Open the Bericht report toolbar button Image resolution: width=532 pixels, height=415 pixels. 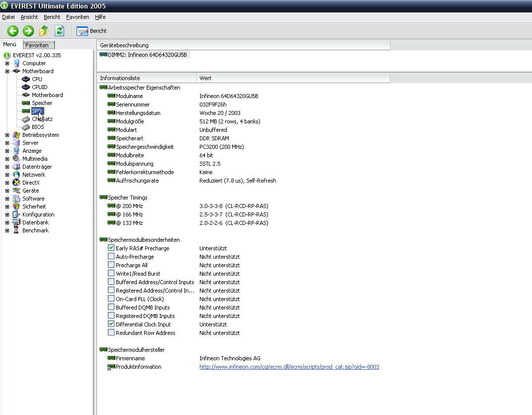91,31
